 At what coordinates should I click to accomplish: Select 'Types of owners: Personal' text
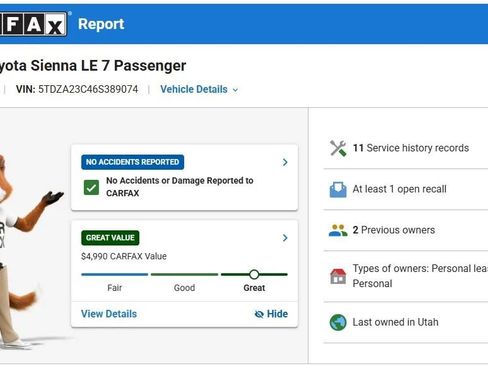click(x=420, y=276)
